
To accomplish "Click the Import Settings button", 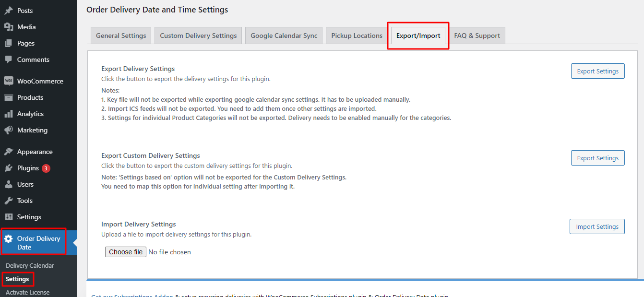I will click(x=597, y=226).
